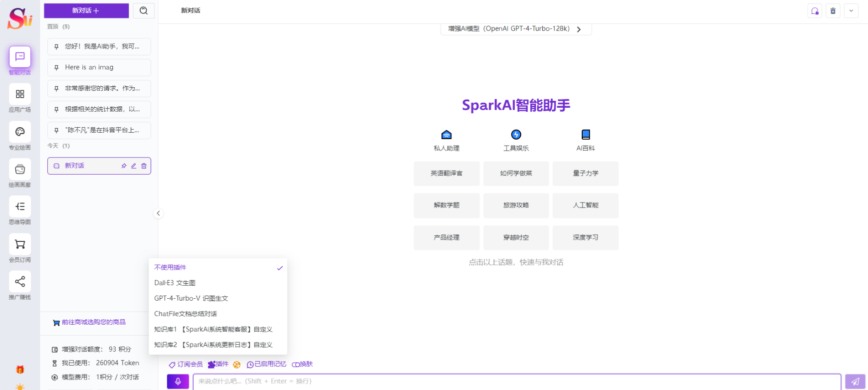Click the paper plane send button

(855, 382)
